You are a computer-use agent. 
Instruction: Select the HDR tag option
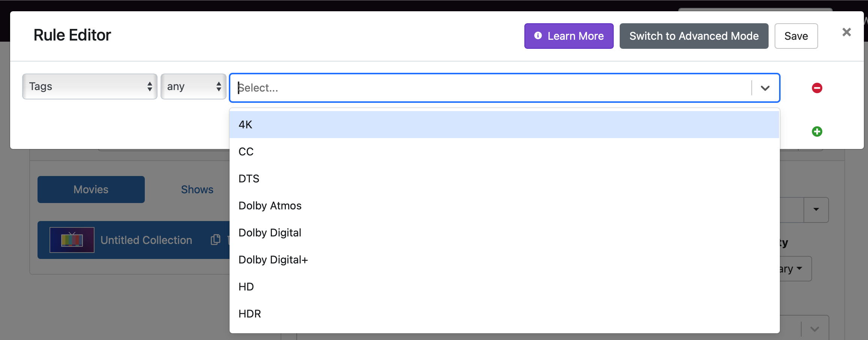250,314
